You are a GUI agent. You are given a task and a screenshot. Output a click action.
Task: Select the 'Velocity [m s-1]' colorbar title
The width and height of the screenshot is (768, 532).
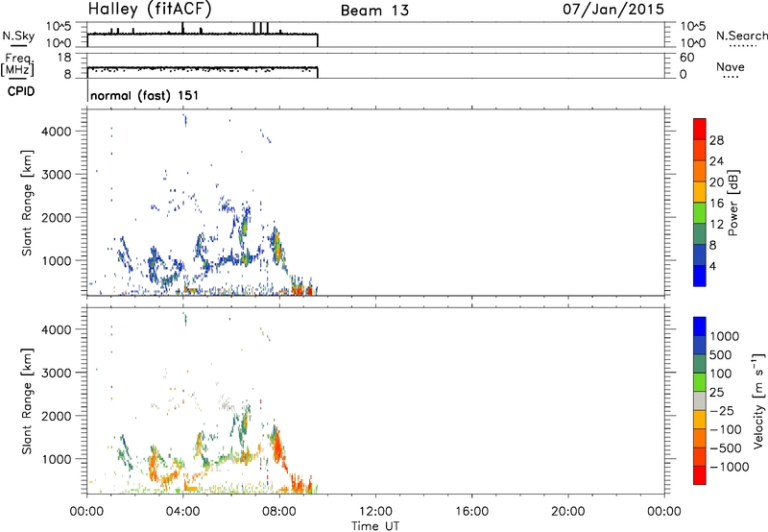tap(758, 401)
